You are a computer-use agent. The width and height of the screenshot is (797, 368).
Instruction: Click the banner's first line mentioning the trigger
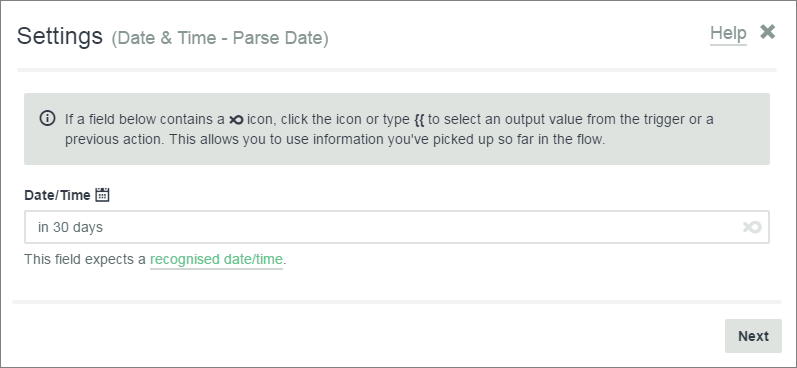point(389,119)
